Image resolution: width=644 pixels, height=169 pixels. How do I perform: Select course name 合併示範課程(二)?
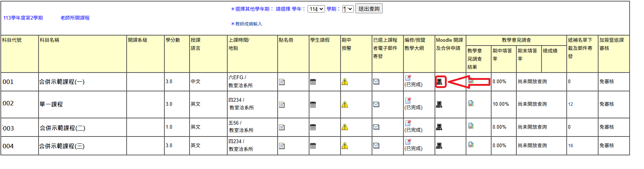point(62,128)
